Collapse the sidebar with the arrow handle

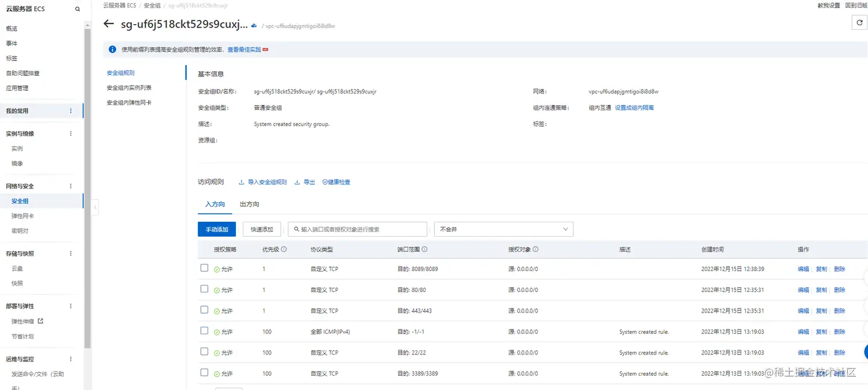95,207
